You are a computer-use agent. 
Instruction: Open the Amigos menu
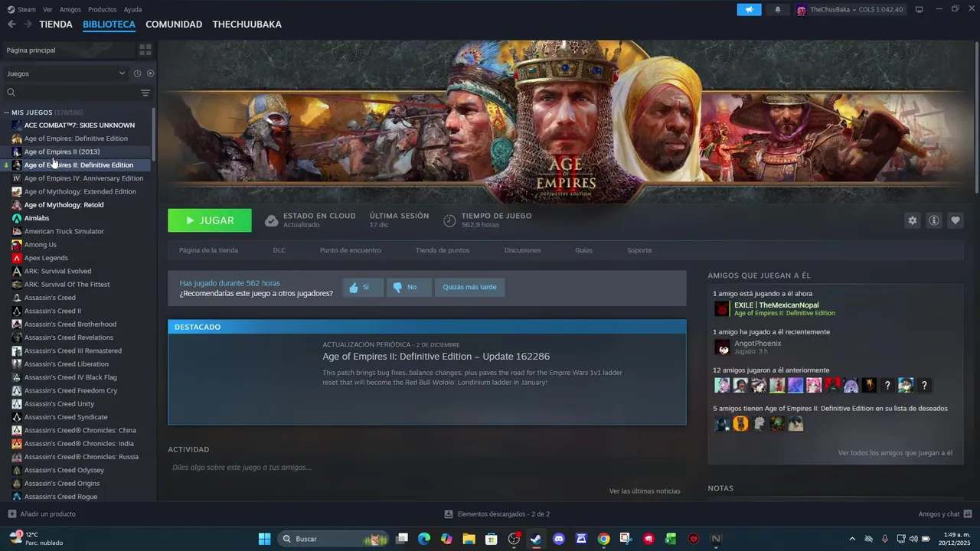click(x=70, y=9)
